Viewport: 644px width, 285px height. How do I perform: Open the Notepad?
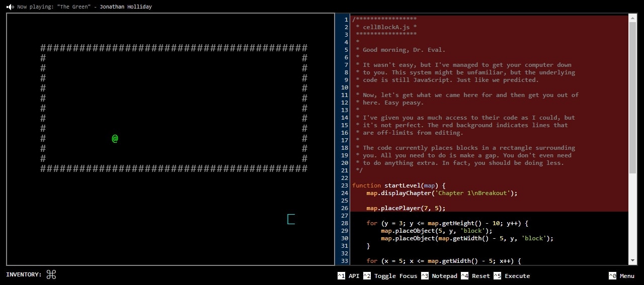tap(439, 275)
